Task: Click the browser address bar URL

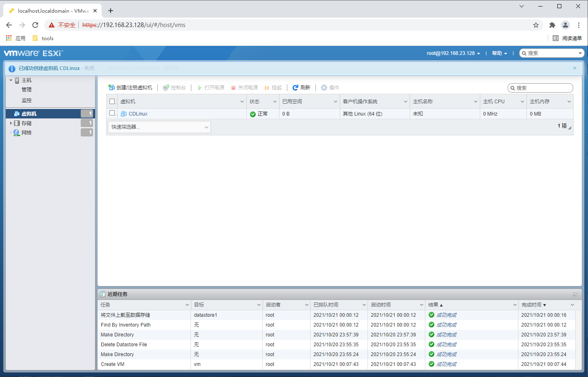Action: click(x=134, y=25)
